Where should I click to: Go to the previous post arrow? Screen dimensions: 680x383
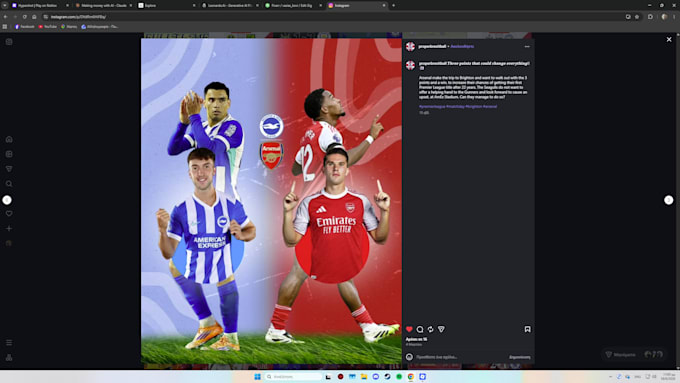7,200
